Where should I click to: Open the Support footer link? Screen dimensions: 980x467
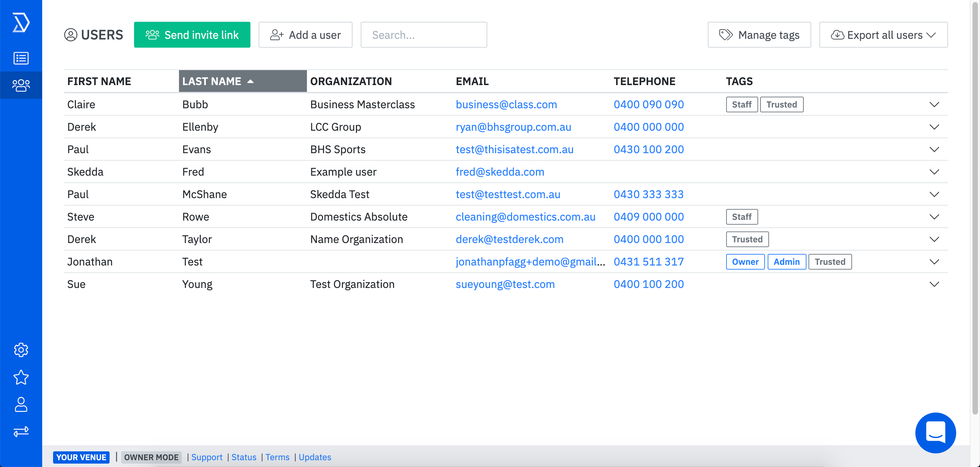click(207, 457)
